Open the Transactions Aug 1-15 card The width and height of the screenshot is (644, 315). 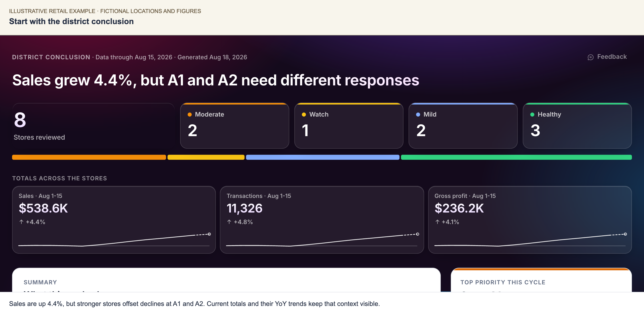[322, 220]
